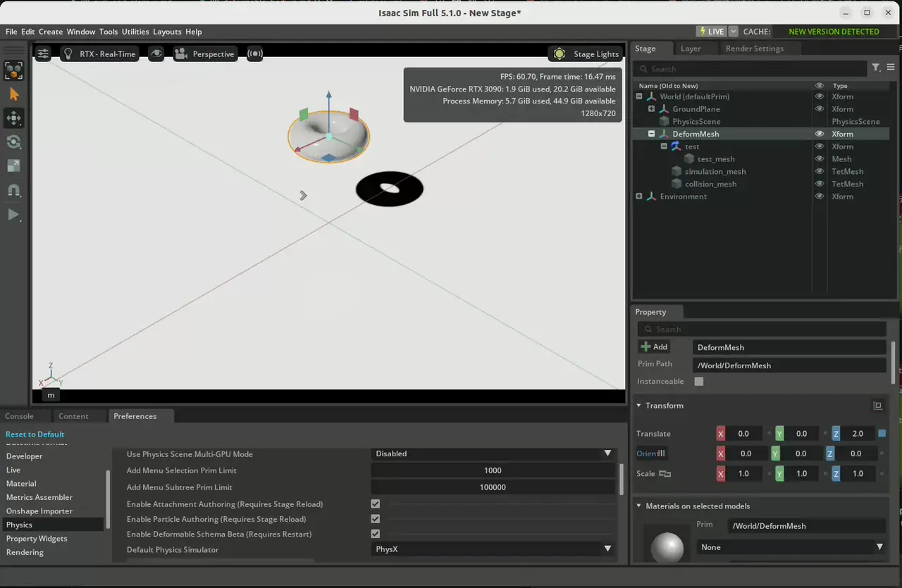The width and height of the screenshot is (902, 588).
Task: Activate the Rotate tool
Action: pos(14,142)
